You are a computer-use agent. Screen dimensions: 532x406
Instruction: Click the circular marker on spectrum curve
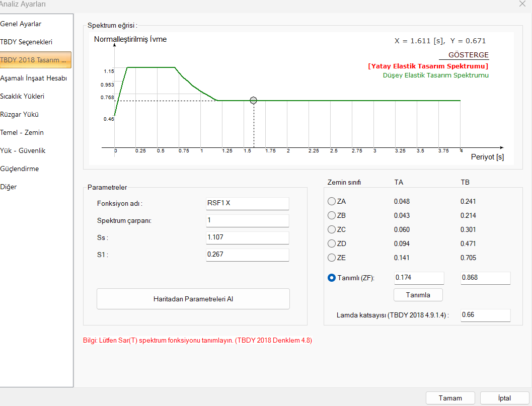pyautogui.click(x=254, y=101)
